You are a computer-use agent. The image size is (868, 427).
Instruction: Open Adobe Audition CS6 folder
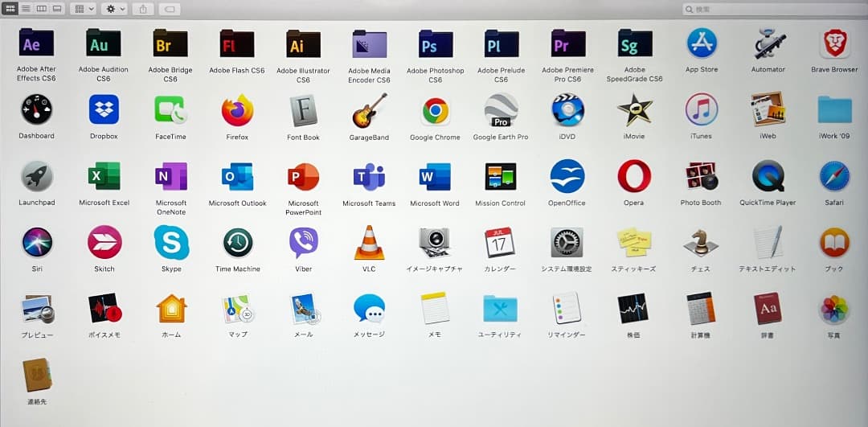[x=104, y=43]
